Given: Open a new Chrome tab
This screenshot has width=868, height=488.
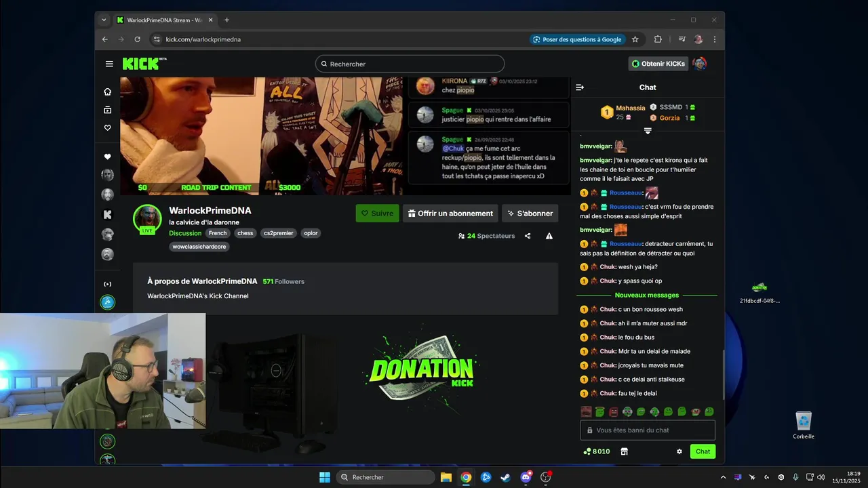Looking at the screenshot, I should (x=226, y=20).
